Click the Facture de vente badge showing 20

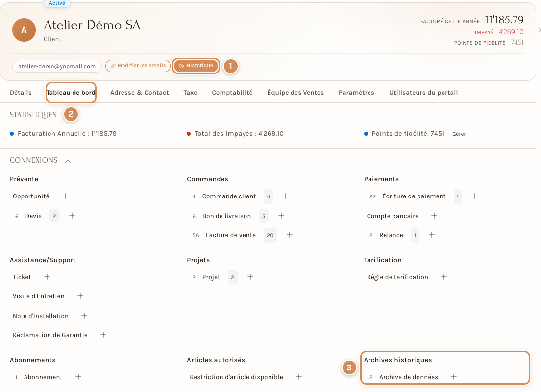[x=270, y=235]
